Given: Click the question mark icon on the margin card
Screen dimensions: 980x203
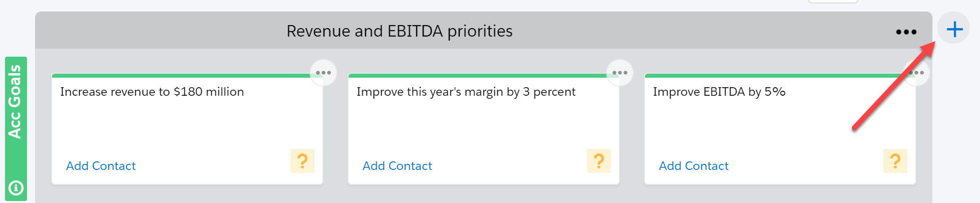Looking at the screenshot, I should [599, 161].
